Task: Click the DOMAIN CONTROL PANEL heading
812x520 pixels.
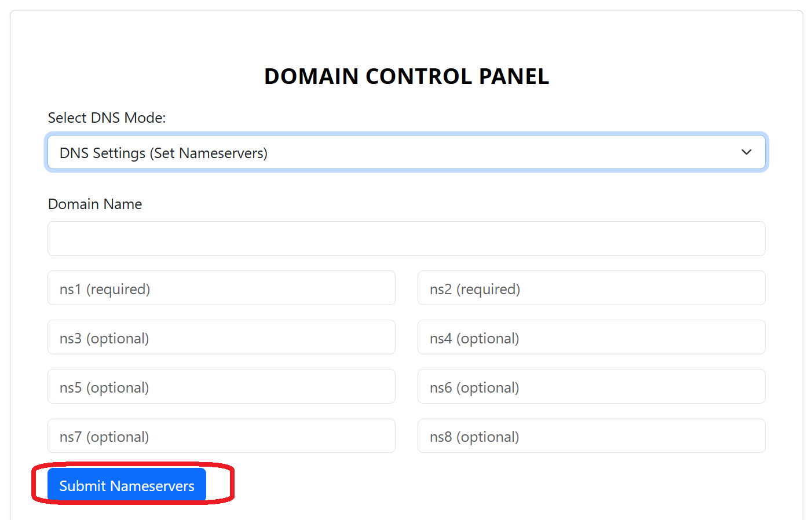Action: click(x=407, y=76)
